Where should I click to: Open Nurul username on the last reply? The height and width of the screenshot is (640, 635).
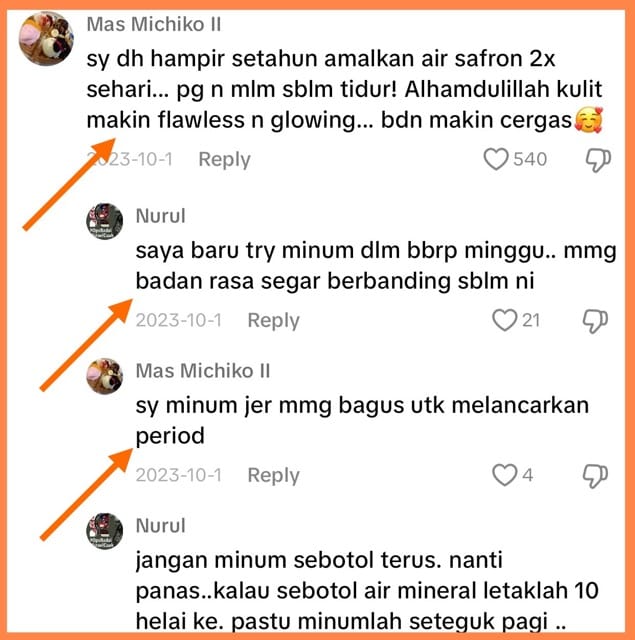[160, 526]
